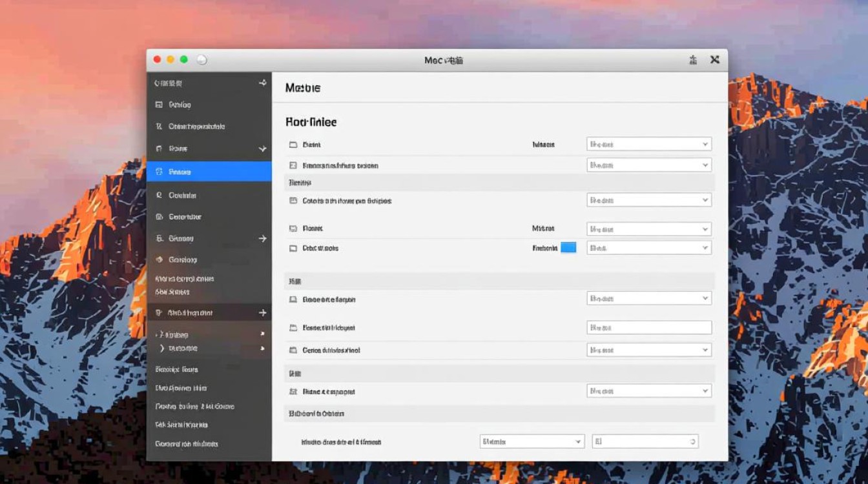The image size is (868, 484).
Task: Click the share icon in the title bar's right corner
Action: click(x=693, y=60)
